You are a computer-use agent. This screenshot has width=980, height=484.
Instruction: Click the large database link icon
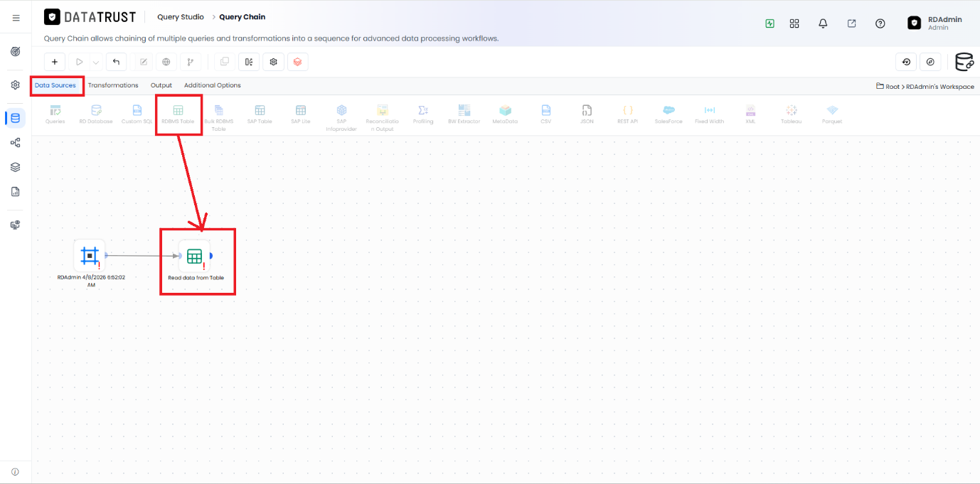coord(964,62)
